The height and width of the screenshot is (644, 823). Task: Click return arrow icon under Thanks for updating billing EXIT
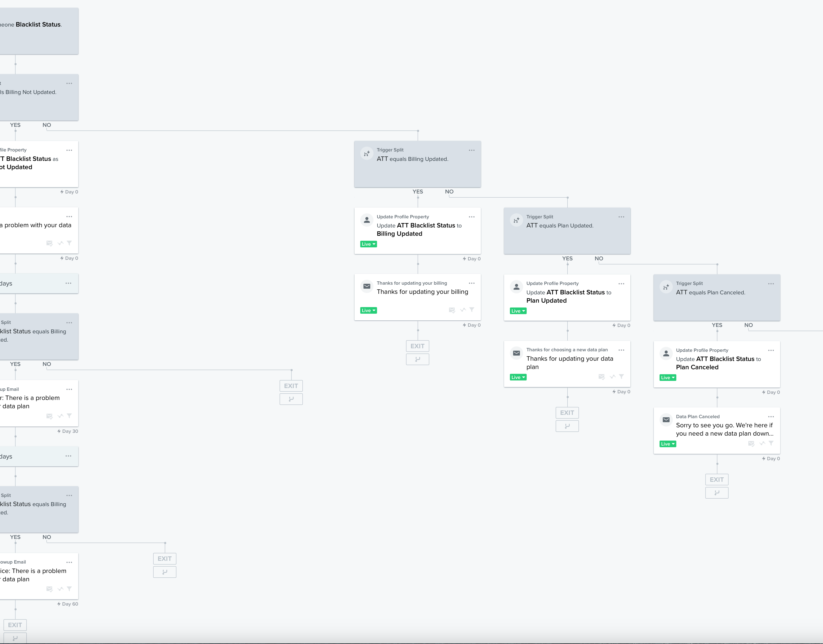[417, 359]
